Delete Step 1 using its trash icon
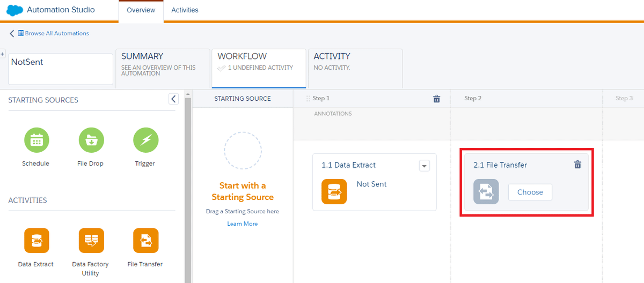Viewport: 644px width, 283px height. click(x=437, y=99)
